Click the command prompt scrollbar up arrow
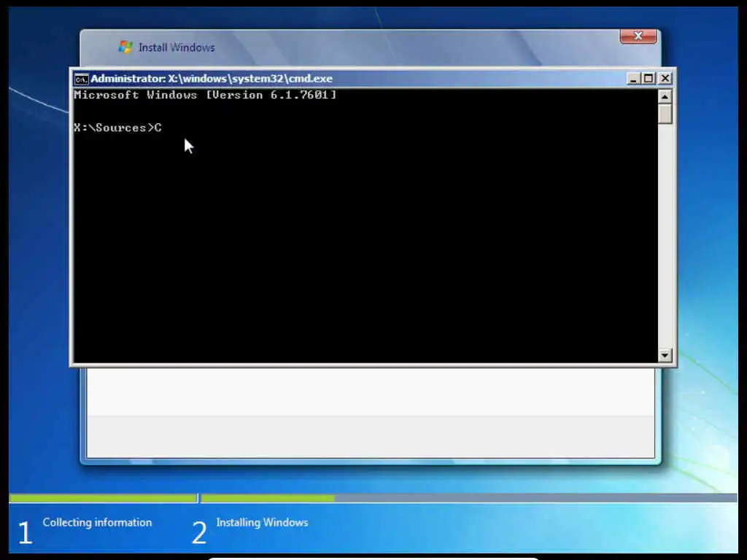This screenshot has height=560, width=747. [x=665, y=97]
